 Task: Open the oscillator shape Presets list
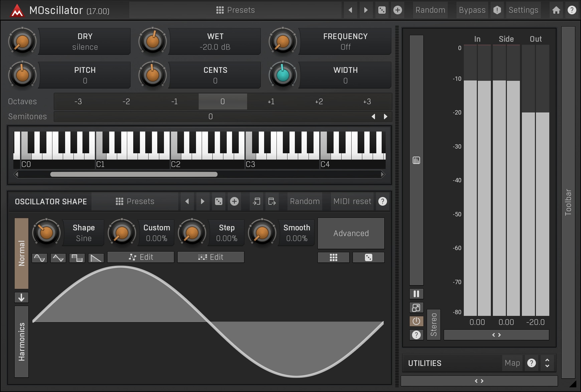tap(135, 201)
